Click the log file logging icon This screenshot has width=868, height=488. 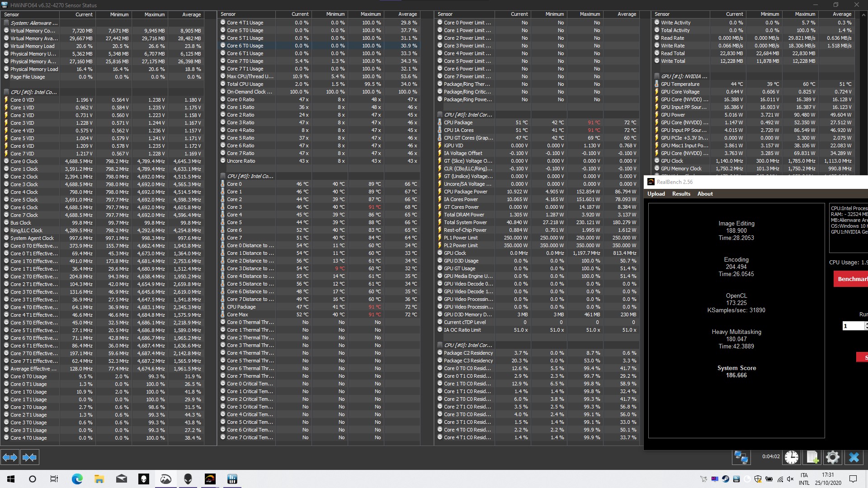coord(812,457)
